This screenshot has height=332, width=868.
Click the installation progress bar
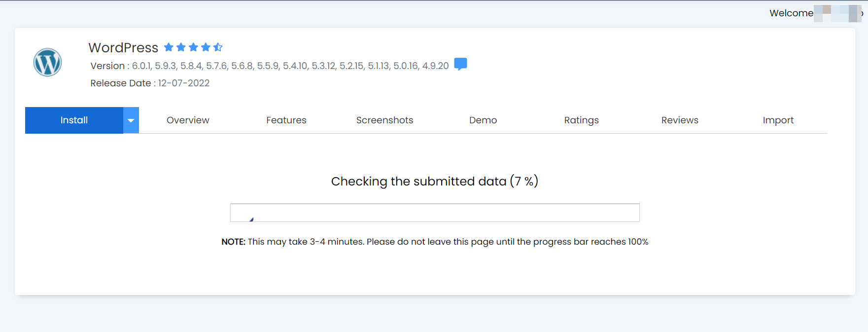pyautogui.click(x=435, y=213)
